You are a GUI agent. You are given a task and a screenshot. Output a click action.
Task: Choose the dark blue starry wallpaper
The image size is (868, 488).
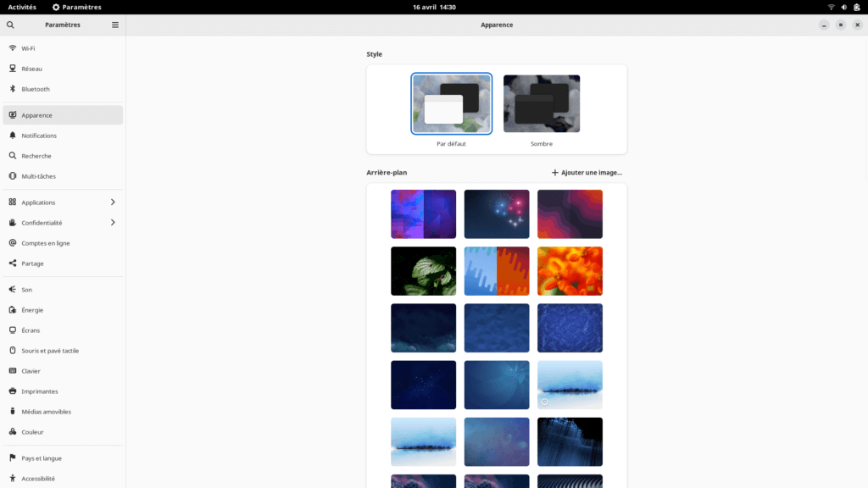424,385
